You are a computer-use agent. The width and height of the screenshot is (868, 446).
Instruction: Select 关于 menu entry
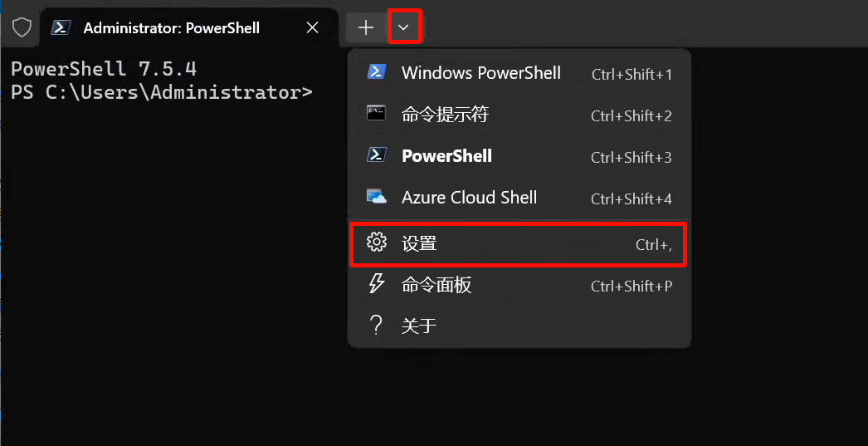click(419, 326)
